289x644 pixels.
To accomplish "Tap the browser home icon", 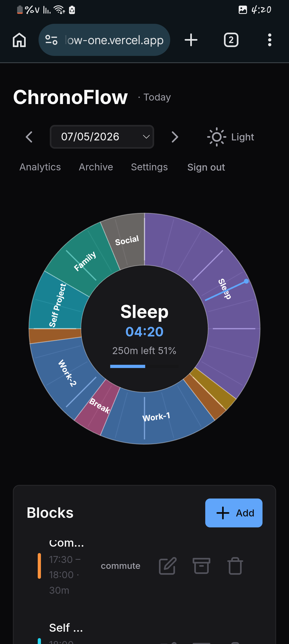I will pyautogui.click(x=19, y=40).
